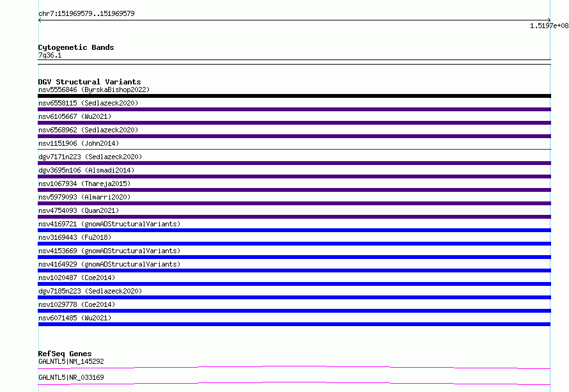
Task: Click the blue bar under nsv6071485
Action: 294,324
